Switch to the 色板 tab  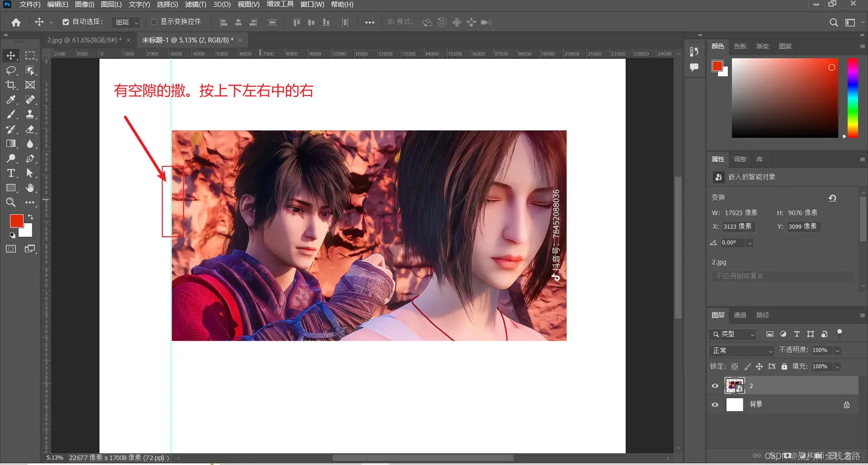[740, 46]
